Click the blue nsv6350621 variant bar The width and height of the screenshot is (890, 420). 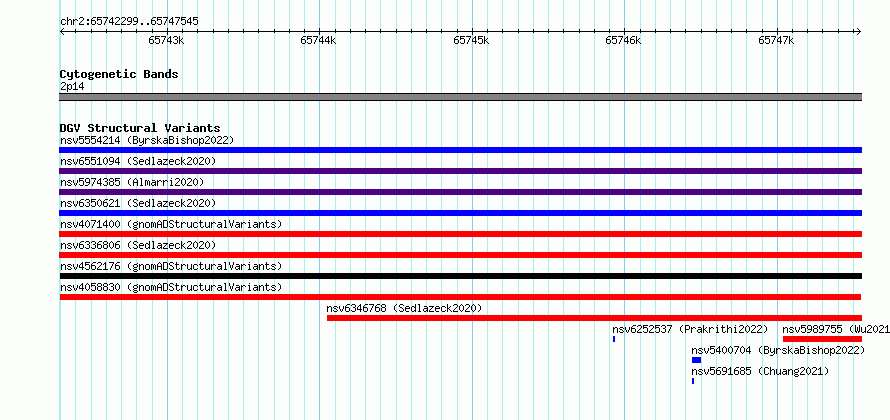(461, 213)
